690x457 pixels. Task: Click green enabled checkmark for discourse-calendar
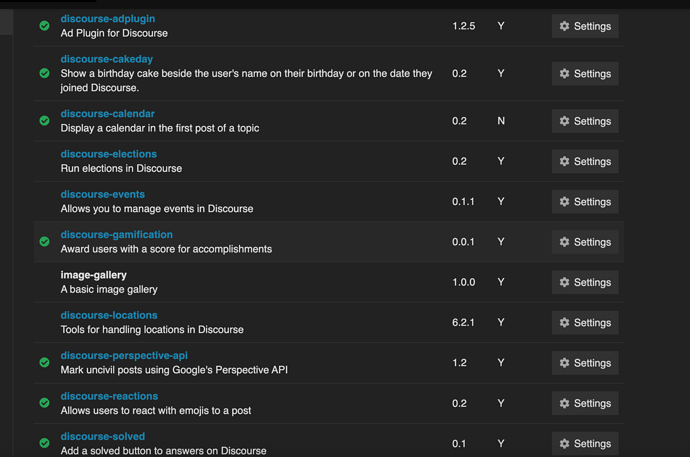[x=44, y=121]
